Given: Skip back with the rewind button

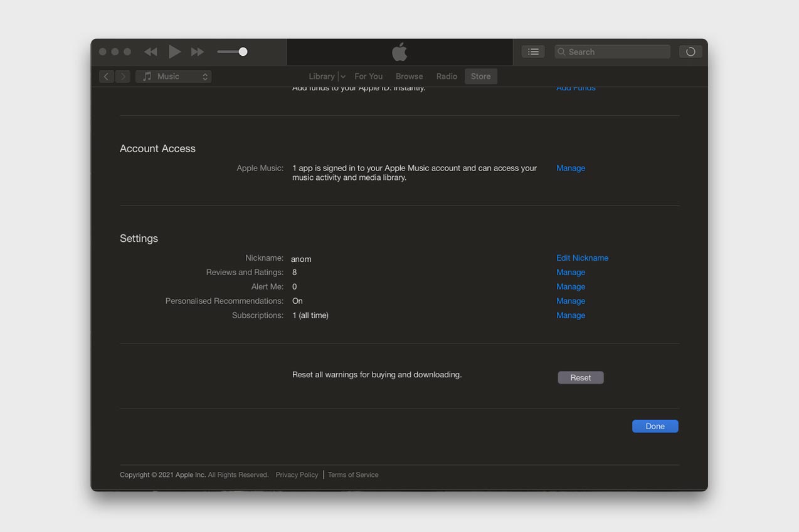Looking at the screenshot, I should pyautogui.click(x=151, y=52).
